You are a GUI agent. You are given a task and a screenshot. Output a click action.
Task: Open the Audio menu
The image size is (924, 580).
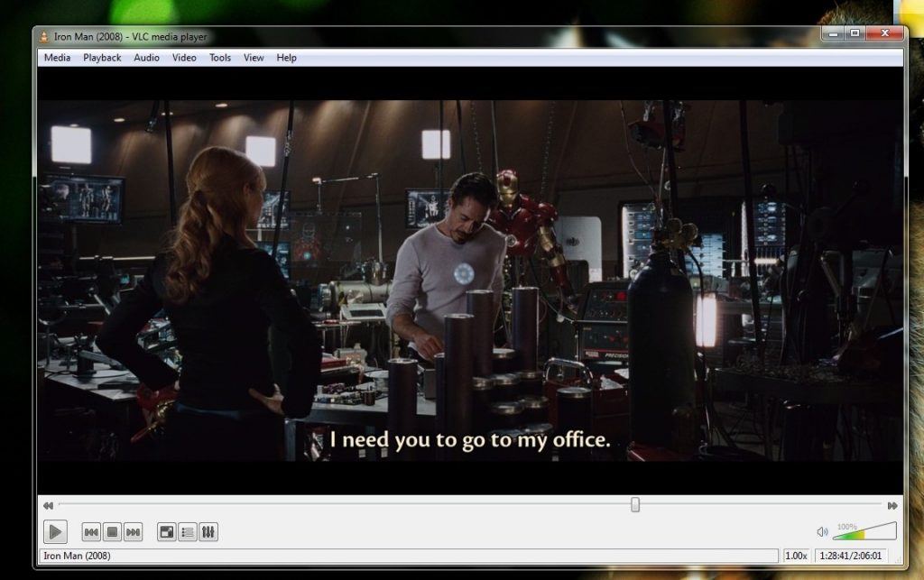(146, 58)
